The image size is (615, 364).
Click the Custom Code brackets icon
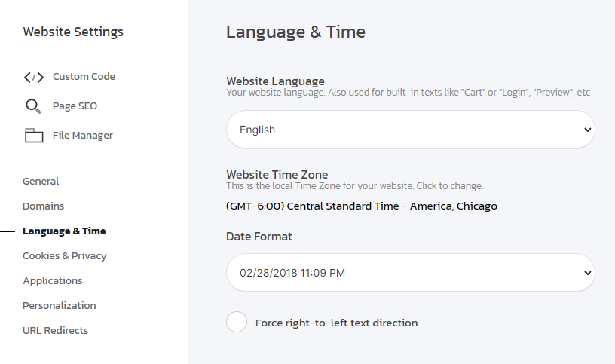click(34, 77)
